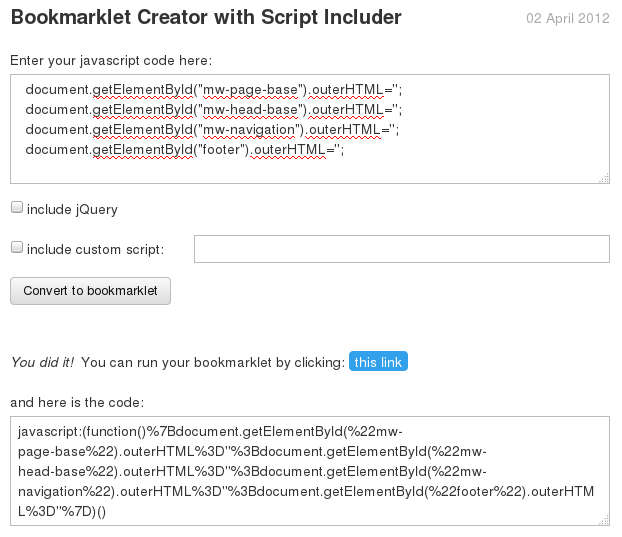
Task: Place cursor on the footer code line
Action: [184, 150]
